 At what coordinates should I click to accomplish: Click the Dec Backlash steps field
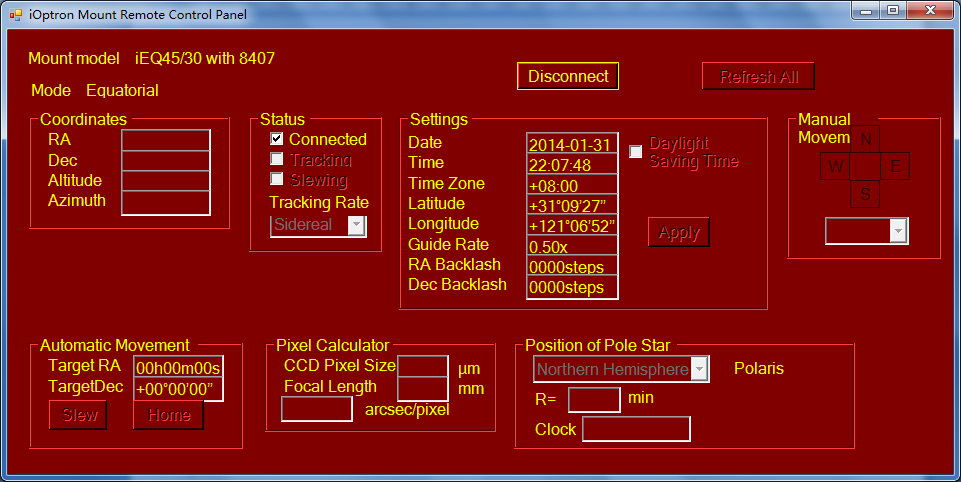tap(572, 287)
